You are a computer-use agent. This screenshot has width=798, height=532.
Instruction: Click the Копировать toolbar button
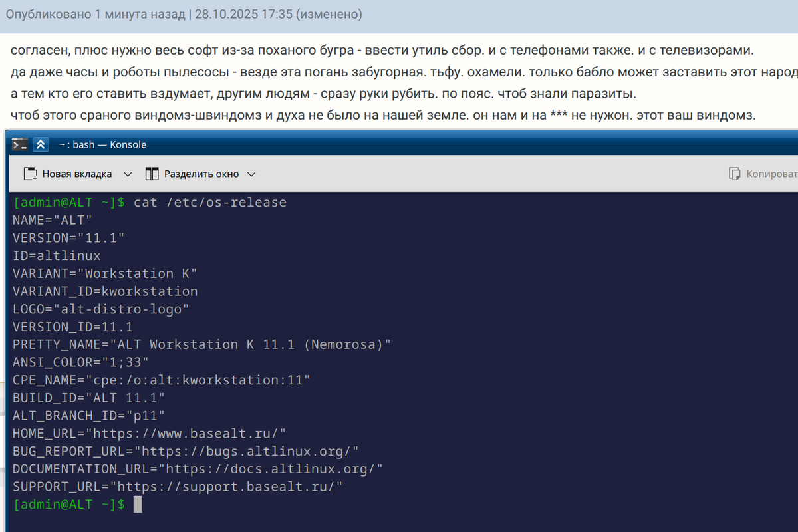763,174
